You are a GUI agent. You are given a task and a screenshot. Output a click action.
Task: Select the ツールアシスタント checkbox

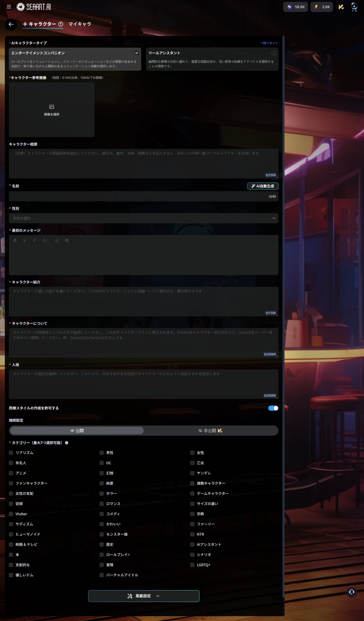coord(274,53)
